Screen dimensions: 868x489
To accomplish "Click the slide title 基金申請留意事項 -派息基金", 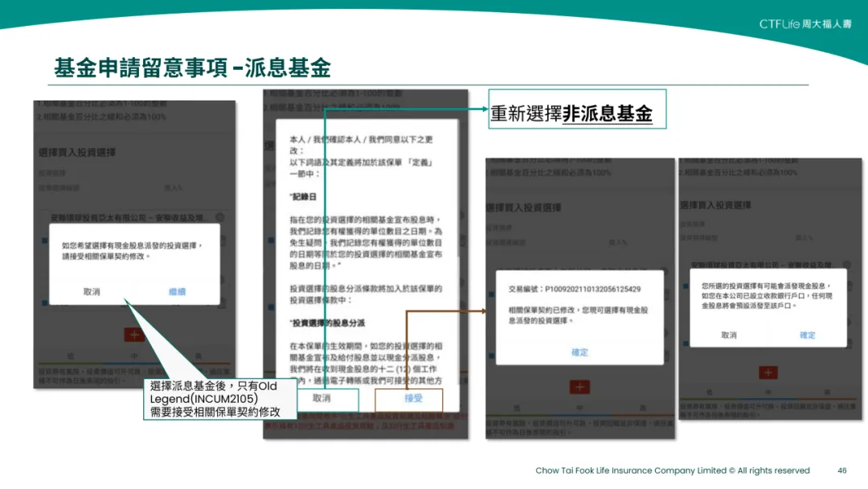I will click(192, 68).
